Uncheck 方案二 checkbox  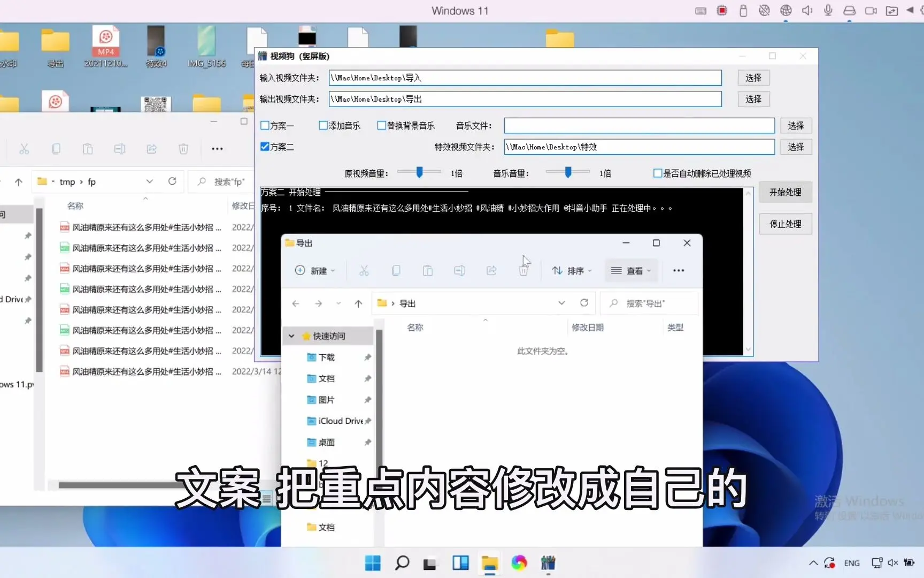[x=265, y=147]
